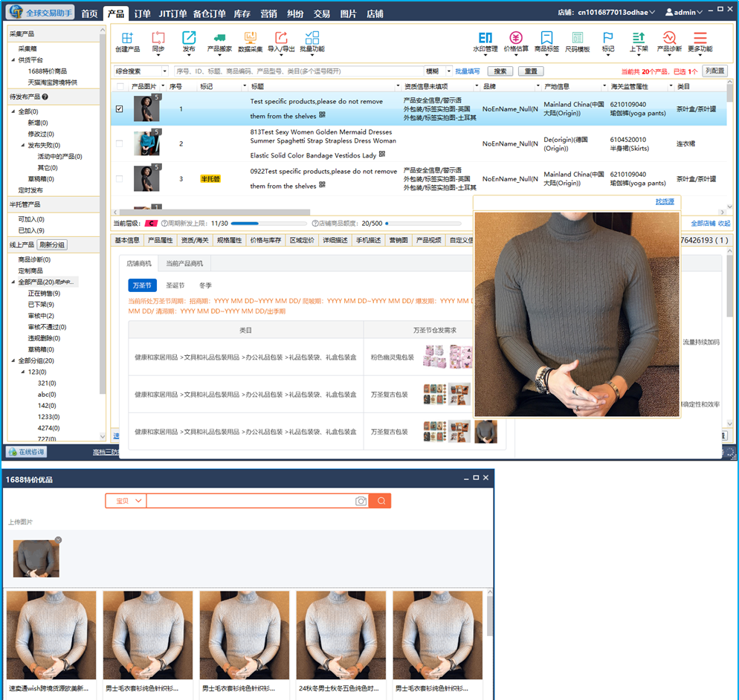Viewport: 739px width, 700px height.
Task: Uncheck the checkbox for product row 1
Action: pyautogui.click(x=120, y=109)
